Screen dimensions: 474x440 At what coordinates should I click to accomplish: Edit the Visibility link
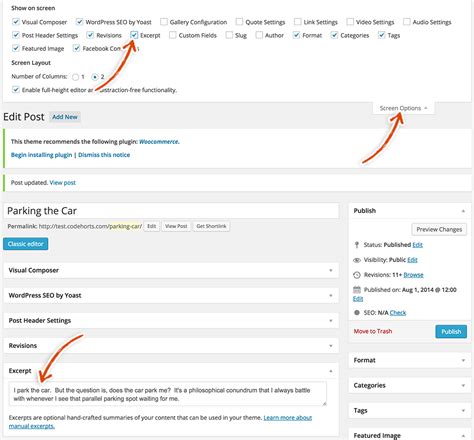pyautogui.click(x=412, y=260)
